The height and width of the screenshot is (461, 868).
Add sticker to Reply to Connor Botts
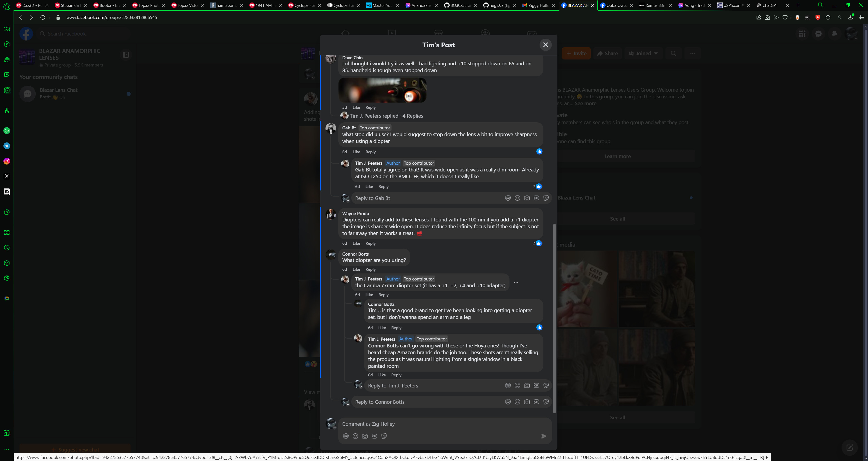[546, 402]
